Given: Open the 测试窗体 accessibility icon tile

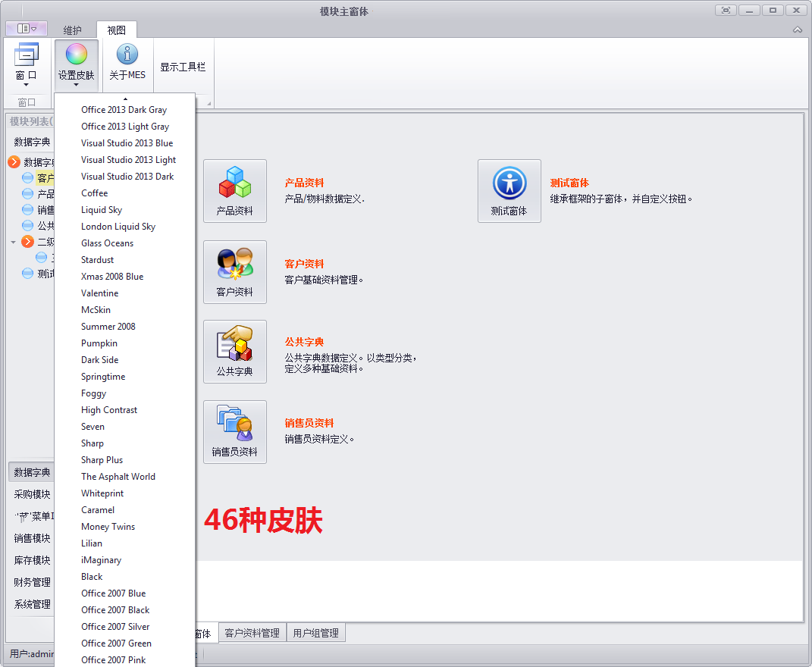Looking at the screenshot, I should pos(509,191).
